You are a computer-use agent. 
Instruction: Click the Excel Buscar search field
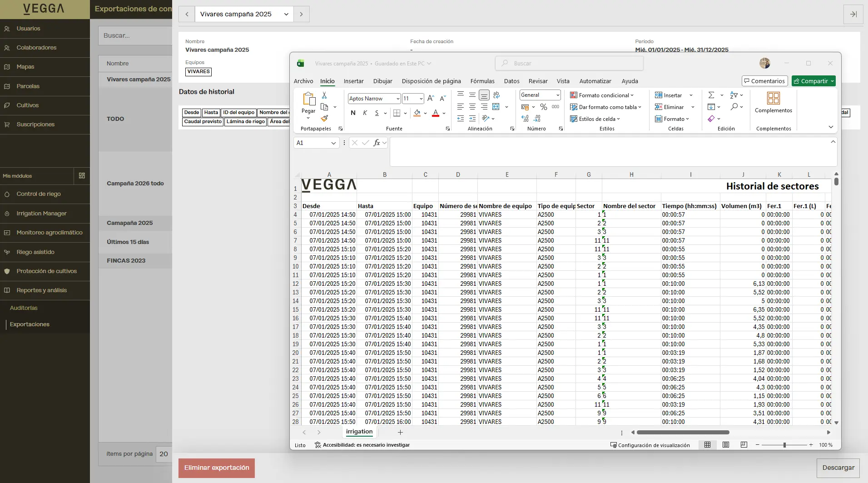click(x=569, y=64)
